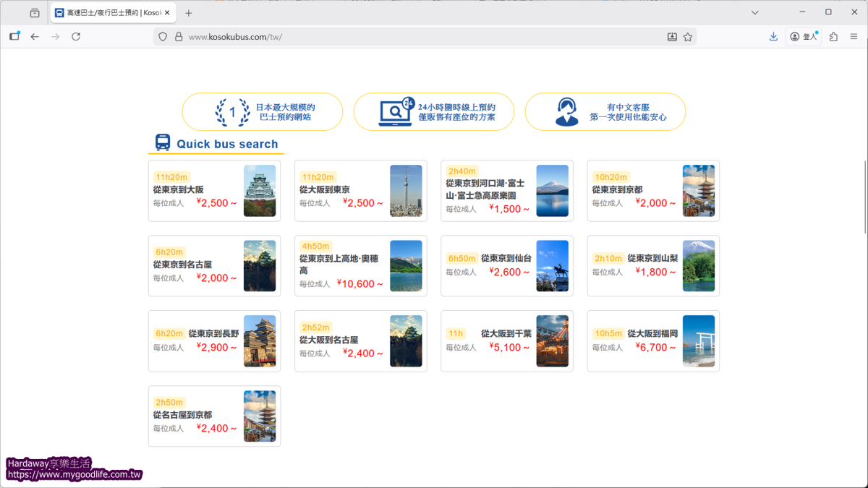
Task: Click the 登入 account button
Action: [804, 37]
